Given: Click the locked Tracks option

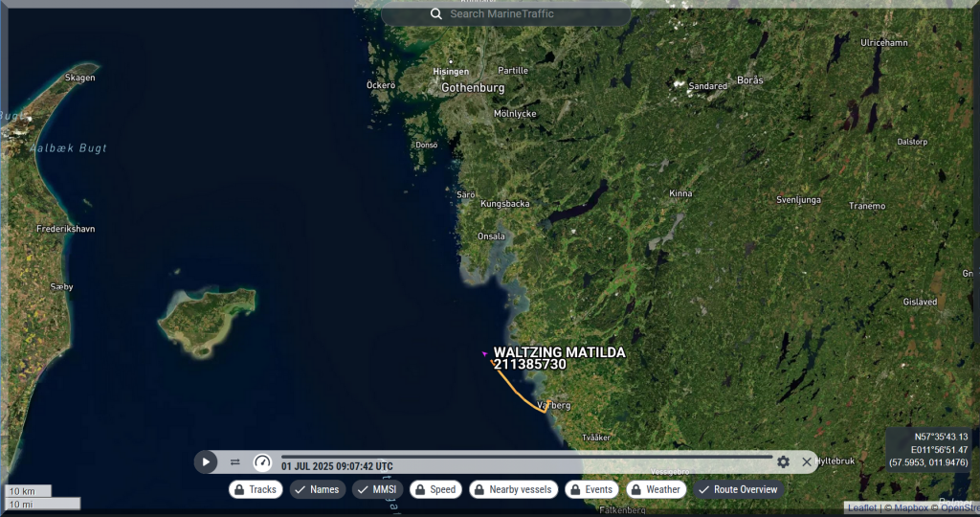Looking at the screenshot, I should pos(256,489).
